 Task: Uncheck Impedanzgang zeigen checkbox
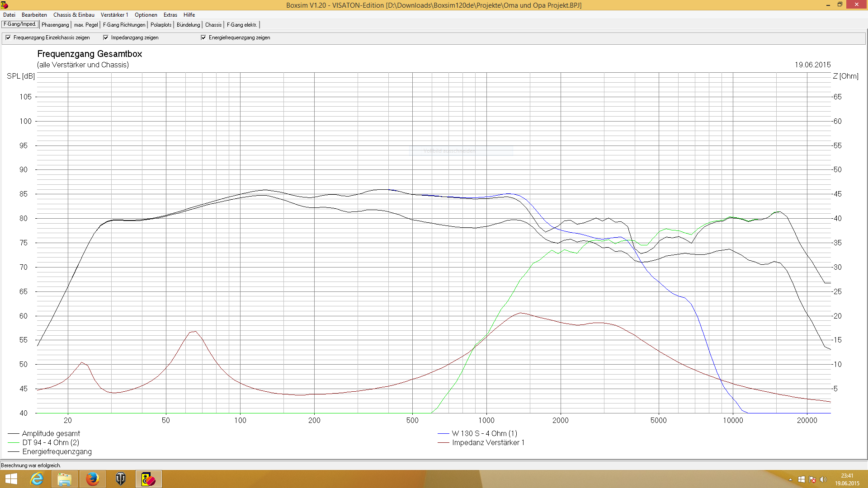point(106,38)
